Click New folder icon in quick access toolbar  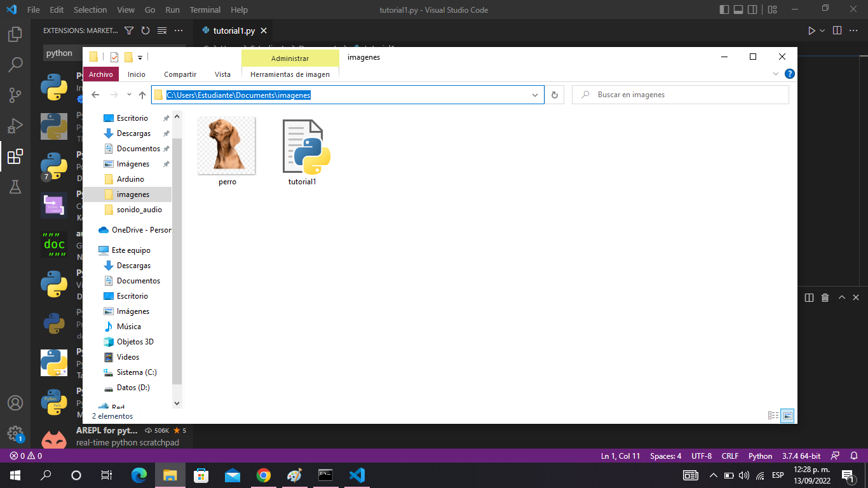[x=128, y=57]
